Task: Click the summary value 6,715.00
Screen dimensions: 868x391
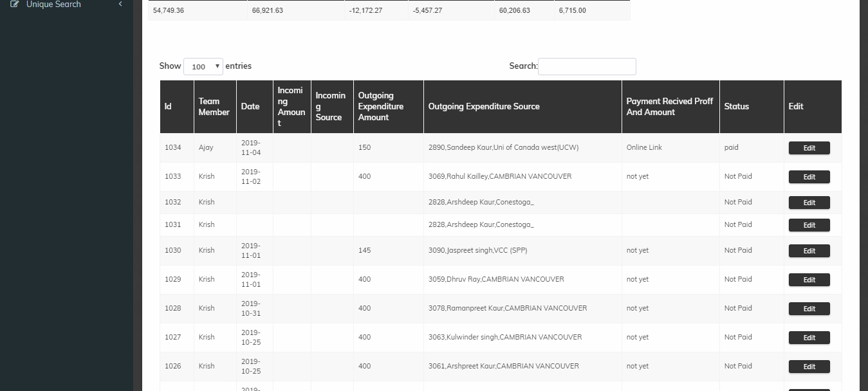Action: [x=572, y=11]
